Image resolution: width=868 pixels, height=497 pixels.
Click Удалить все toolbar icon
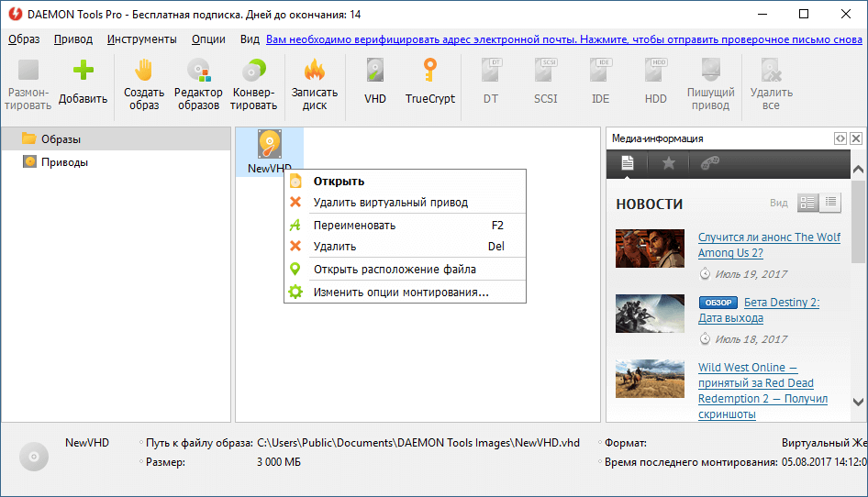pyautogui.click(x=771, y=71)
